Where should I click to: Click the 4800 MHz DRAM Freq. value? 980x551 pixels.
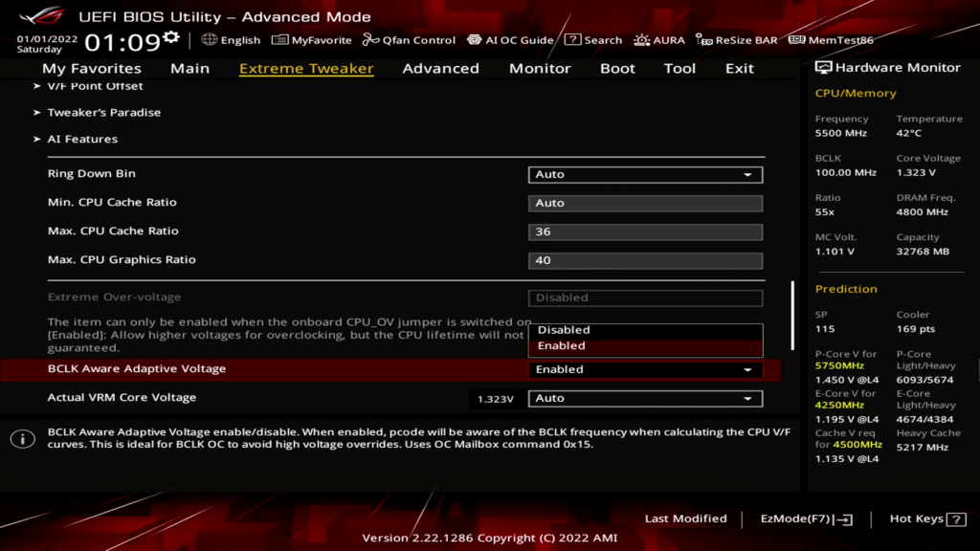coord(922,211)
